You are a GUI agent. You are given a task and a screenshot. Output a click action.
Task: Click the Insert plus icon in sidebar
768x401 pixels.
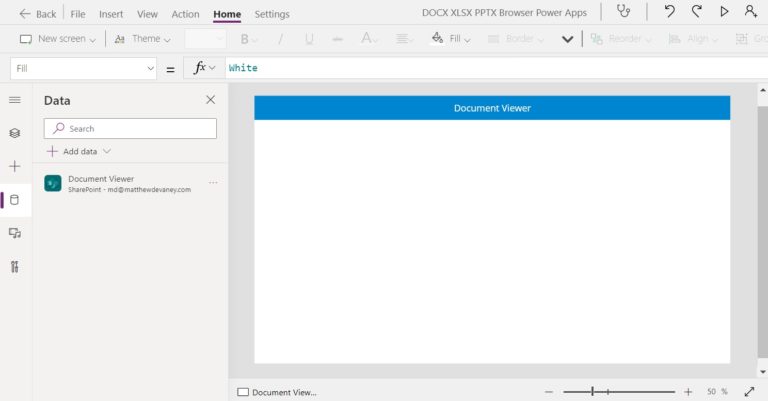[x=14, y=166]
